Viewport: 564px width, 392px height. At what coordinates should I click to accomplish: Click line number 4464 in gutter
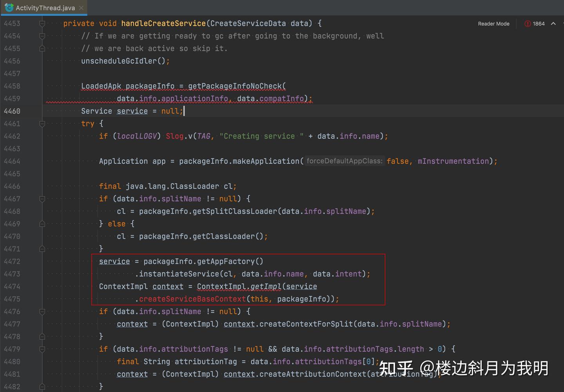click(x=12, y=161)
